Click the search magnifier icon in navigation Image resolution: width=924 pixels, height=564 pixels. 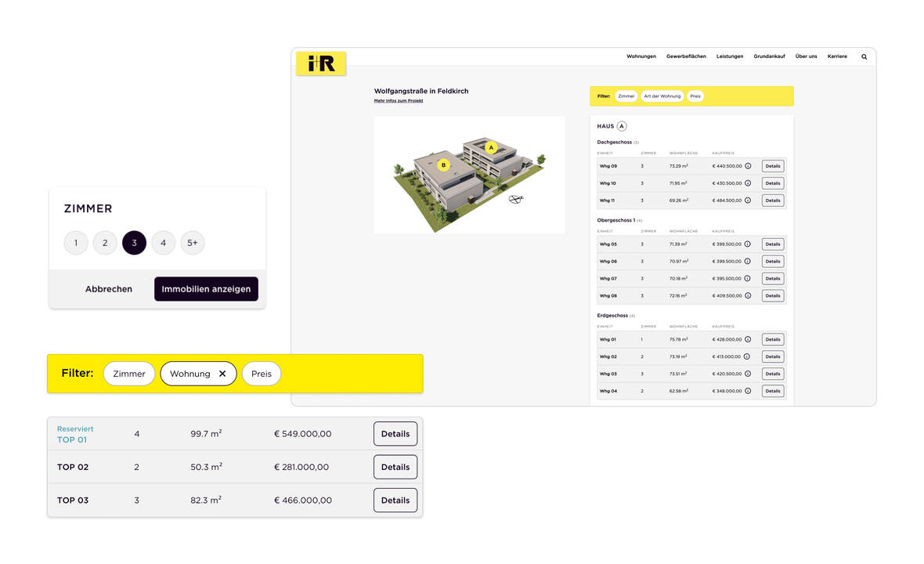[864, 56]
